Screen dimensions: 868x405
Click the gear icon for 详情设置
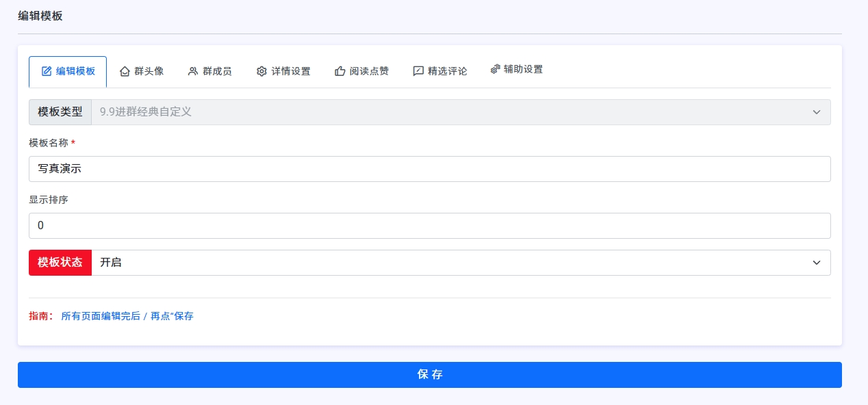pyautogui.click(x=261, y=71)
